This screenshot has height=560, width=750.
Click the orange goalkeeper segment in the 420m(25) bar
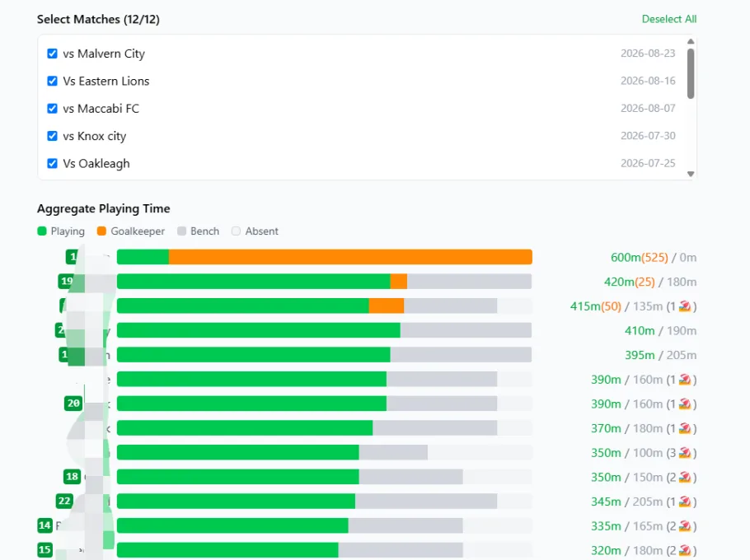[x=398, y=282]
